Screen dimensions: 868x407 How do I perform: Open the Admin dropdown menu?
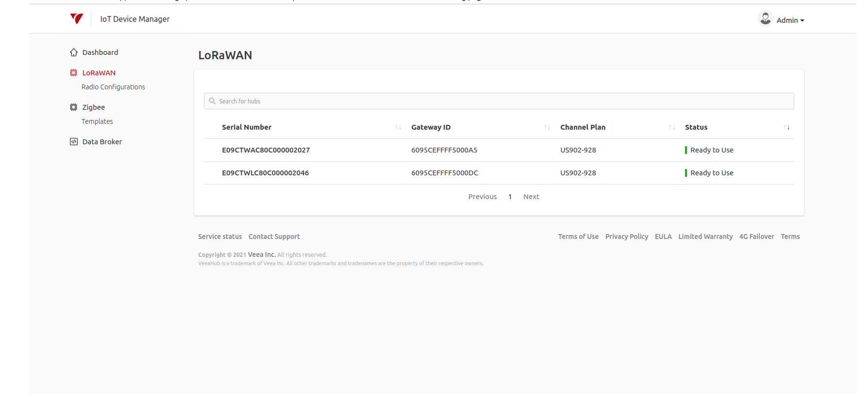pos(790,20)
